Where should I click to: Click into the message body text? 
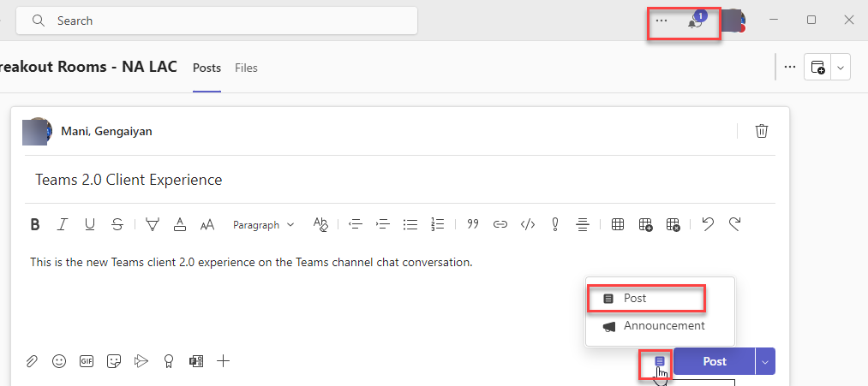(251, 262)
